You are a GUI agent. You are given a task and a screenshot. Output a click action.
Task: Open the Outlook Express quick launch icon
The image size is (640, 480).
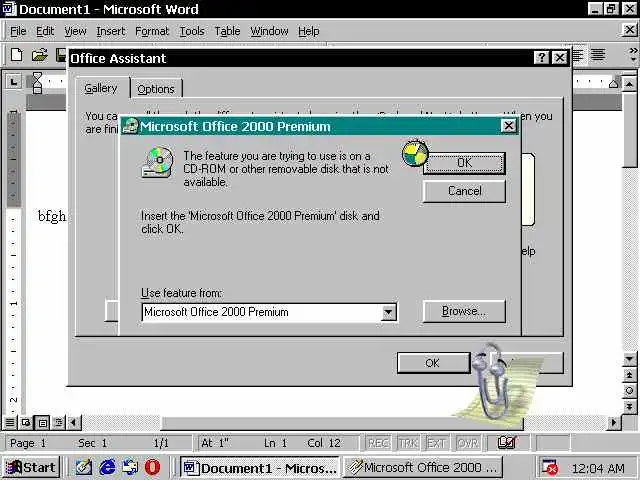130,467
